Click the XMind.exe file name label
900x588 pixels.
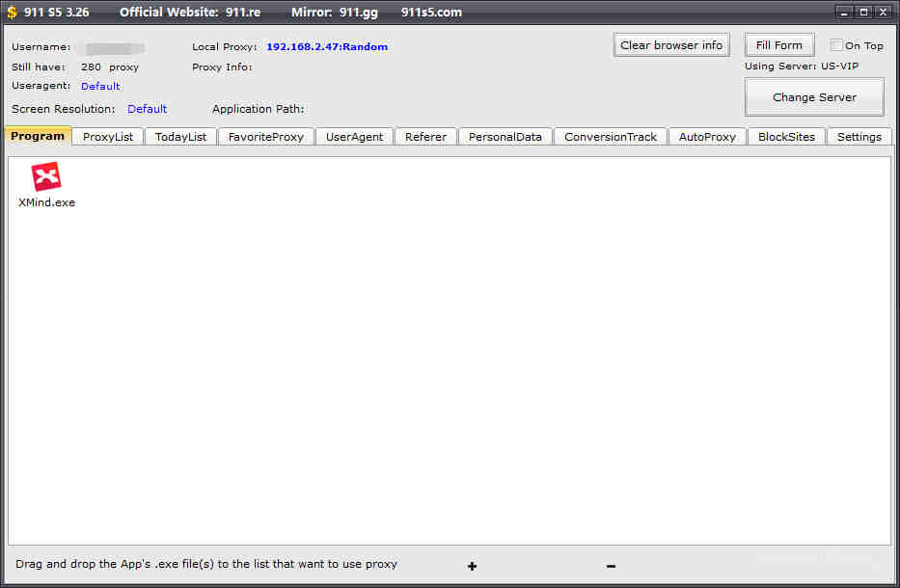(x=46, y=202)
